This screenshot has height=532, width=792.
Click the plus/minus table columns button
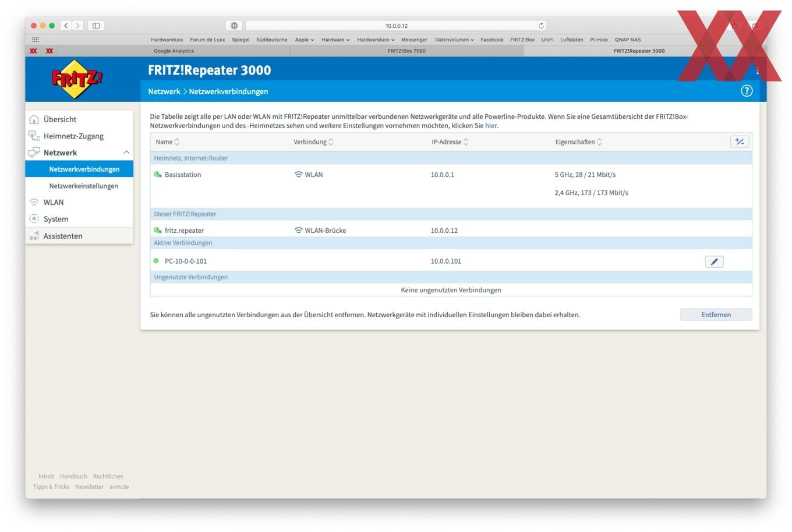click(x=740, y=141)
